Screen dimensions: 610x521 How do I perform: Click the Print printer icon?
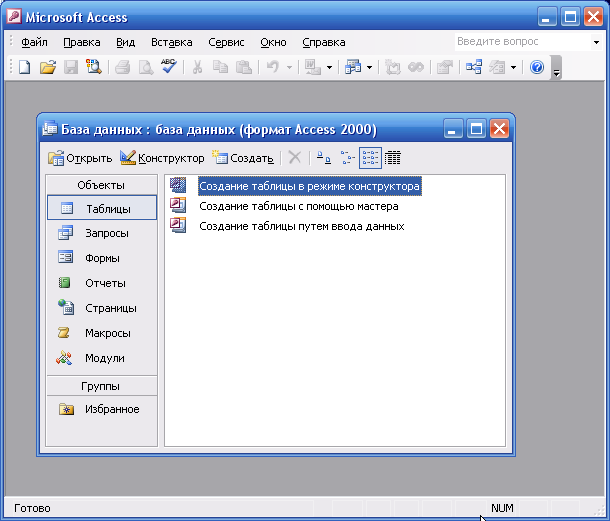tap(122, 67)
